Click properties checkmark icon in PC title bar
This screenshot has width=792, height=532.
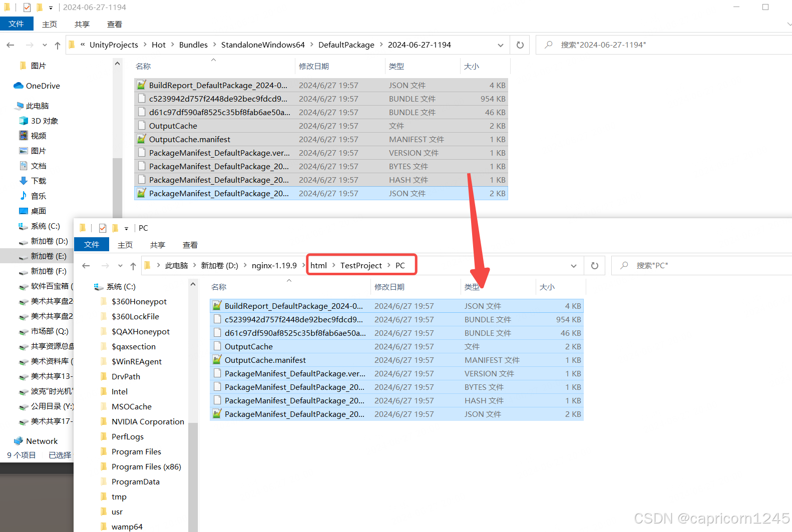(103, 228)
